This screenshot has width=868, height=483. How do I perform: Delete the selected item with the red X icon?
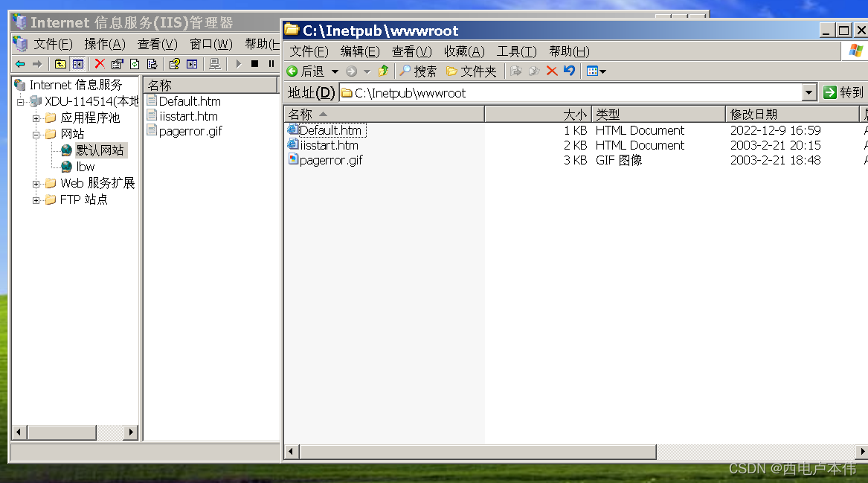click(x=100, y=63)
